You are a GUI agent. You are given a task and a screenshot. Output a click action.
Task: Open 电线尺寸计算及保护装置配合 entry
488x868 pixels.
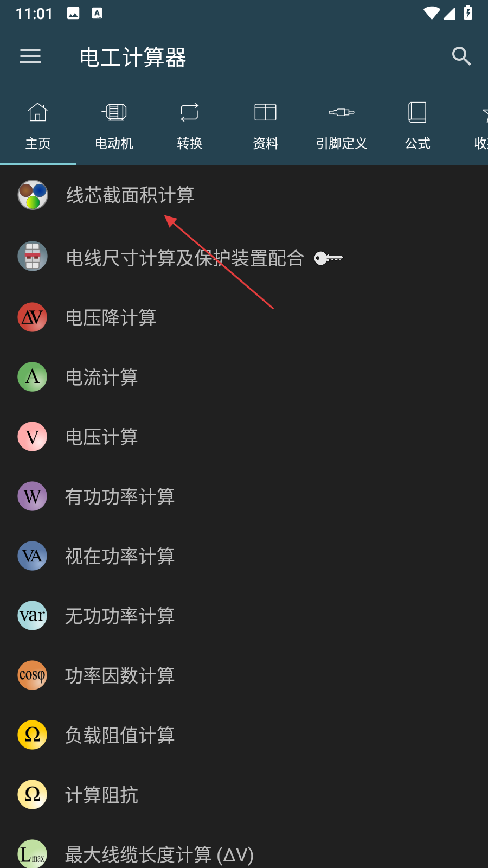(244, 257)
